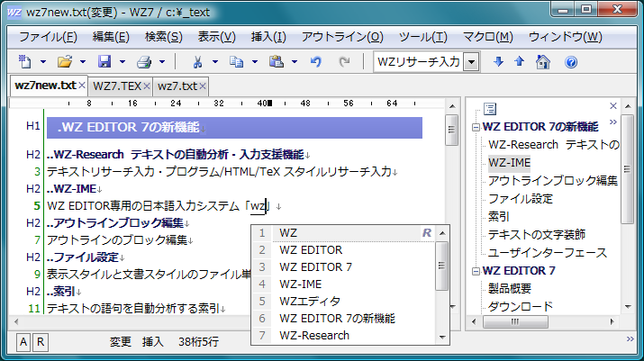Click the Undo arrow icon
This screenshot has width=644, height=361.
(x=316, y=62)
